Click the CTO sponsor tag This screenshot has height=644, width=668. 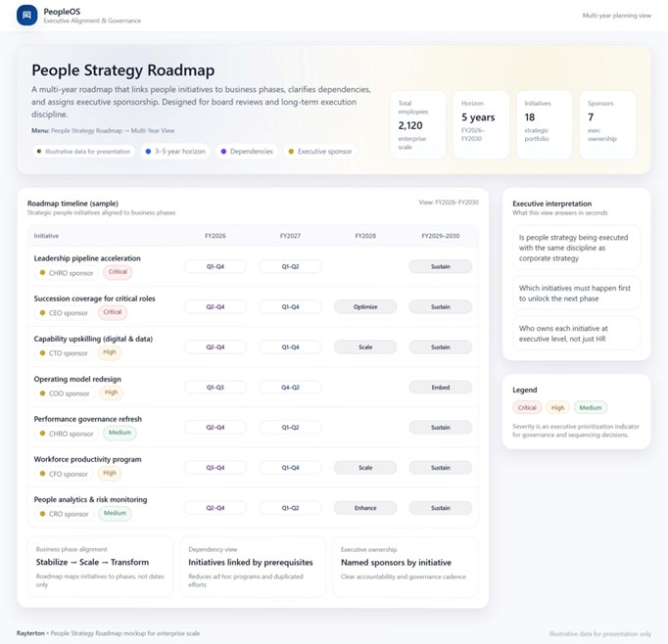tap(64, 353)
